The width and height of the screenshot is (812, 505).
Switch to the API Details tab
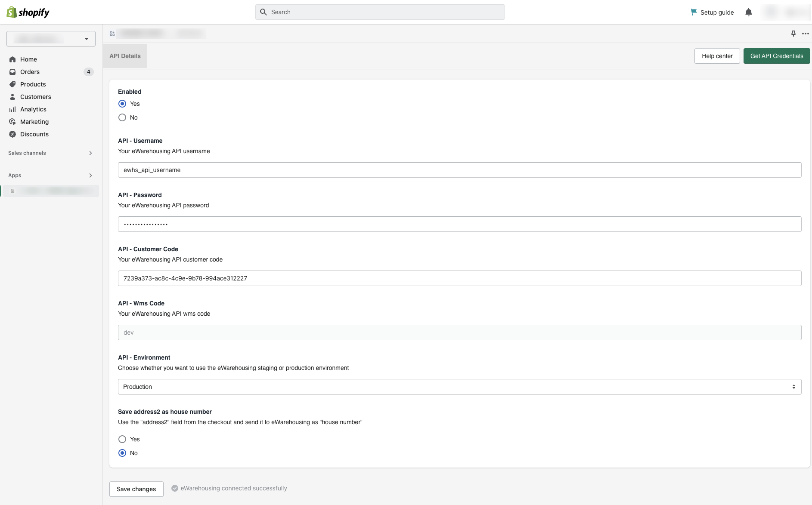click(125, 56)
